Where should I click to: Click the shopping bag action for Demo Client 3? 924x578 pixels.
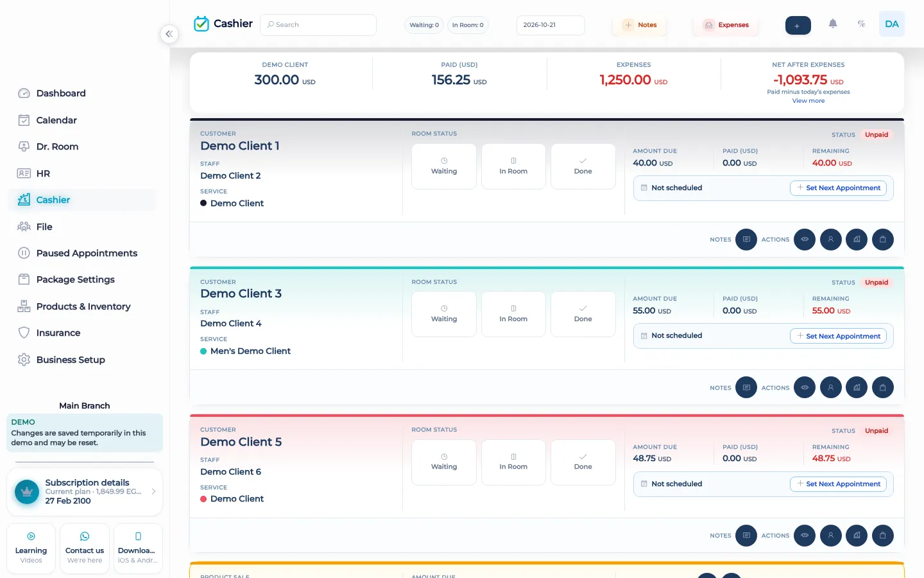883,387
